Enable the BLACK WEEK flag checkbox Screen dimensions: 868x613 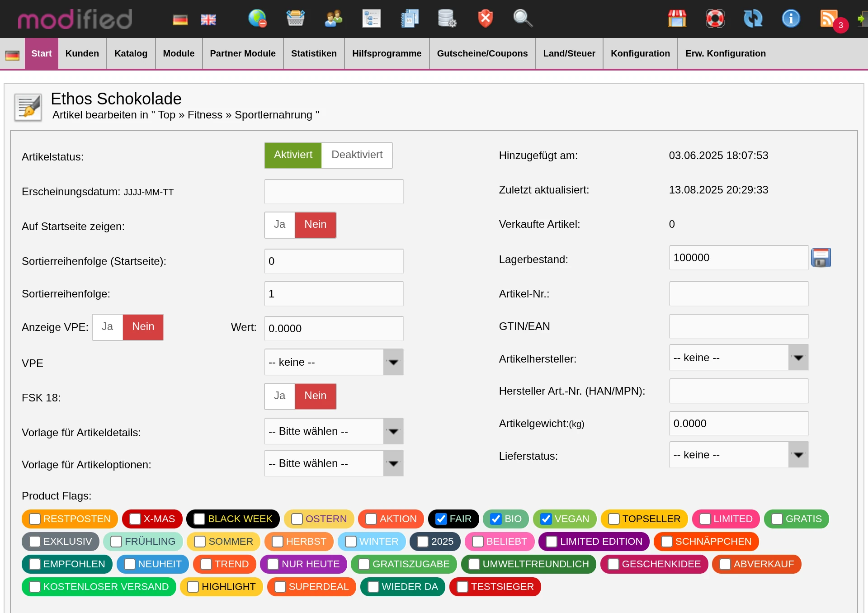199,519
